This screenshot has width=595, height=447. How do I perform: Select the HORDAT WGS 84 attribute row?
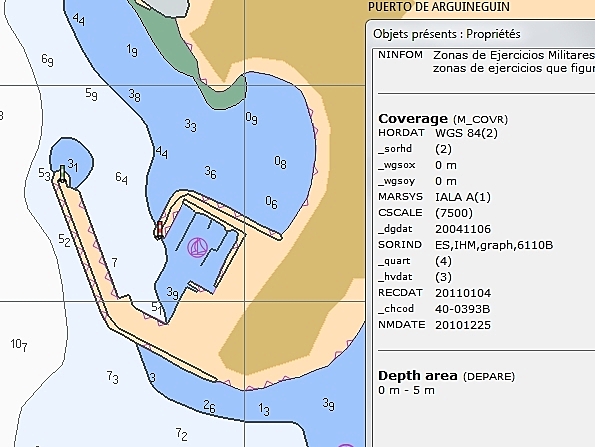point(438,133)
